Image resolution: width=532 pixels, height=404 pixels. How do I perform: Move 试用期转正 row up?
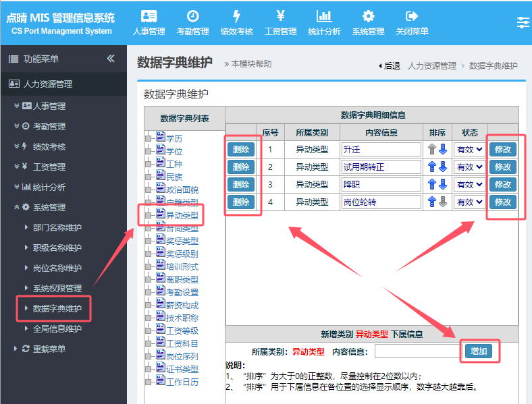click(x=432, y=167)
